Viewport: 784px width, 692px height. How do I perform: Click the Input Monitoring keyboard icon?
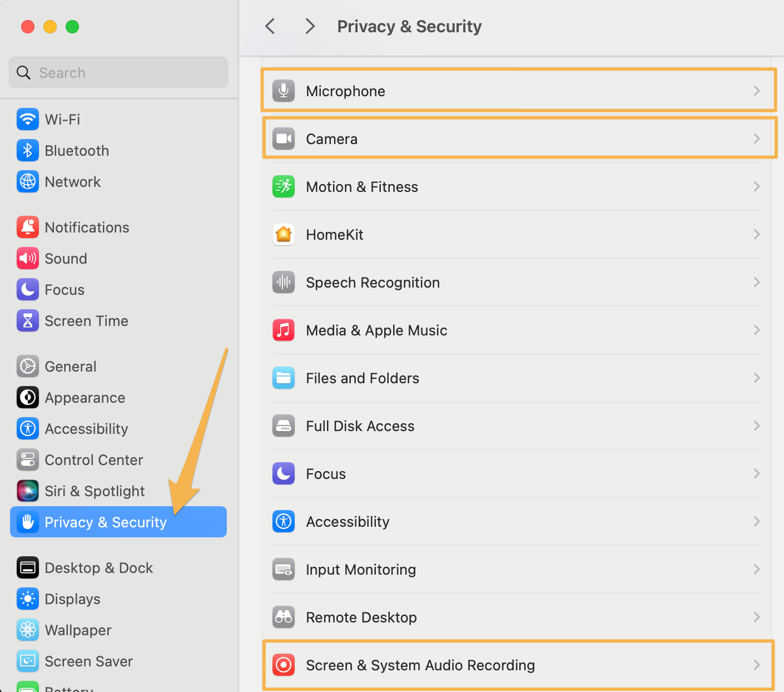click(284, 569)
